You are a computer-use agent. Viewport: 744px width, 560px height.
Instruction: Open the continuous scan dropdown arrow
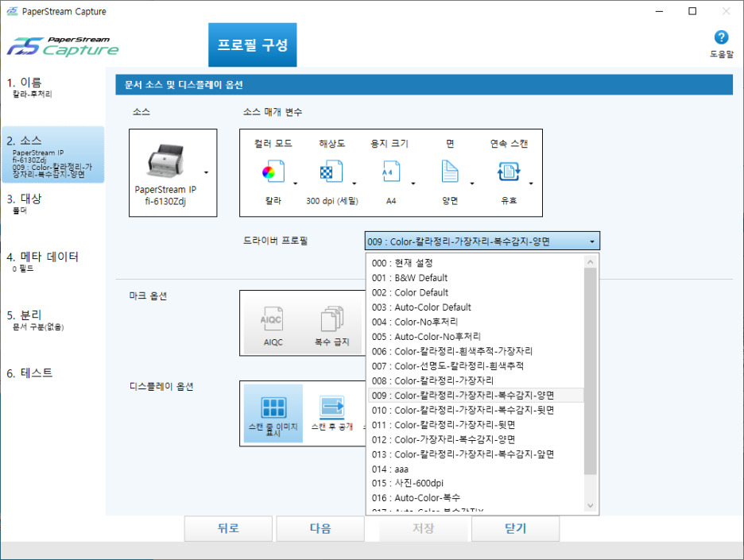530,183
